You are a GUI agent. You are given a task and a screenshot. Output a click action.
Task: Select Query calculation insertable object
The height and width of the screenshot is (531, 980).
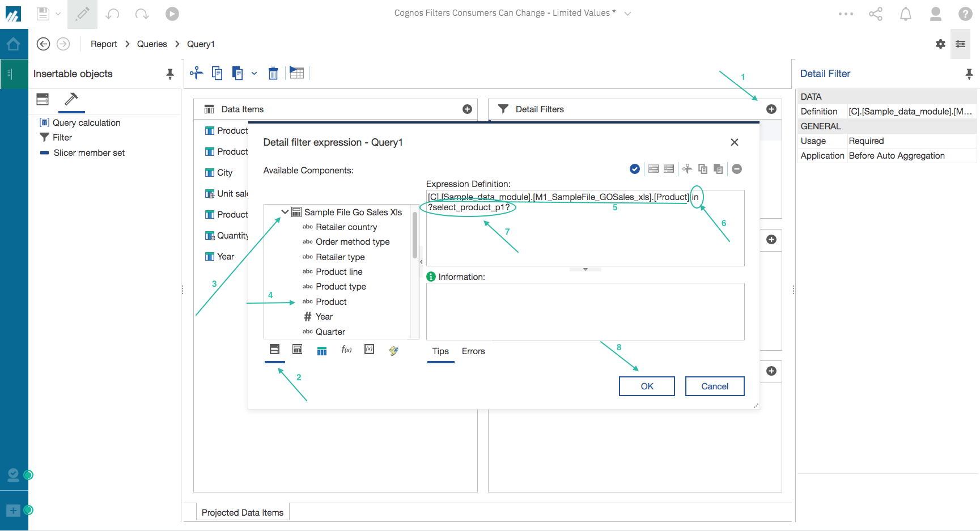(80, 122)
